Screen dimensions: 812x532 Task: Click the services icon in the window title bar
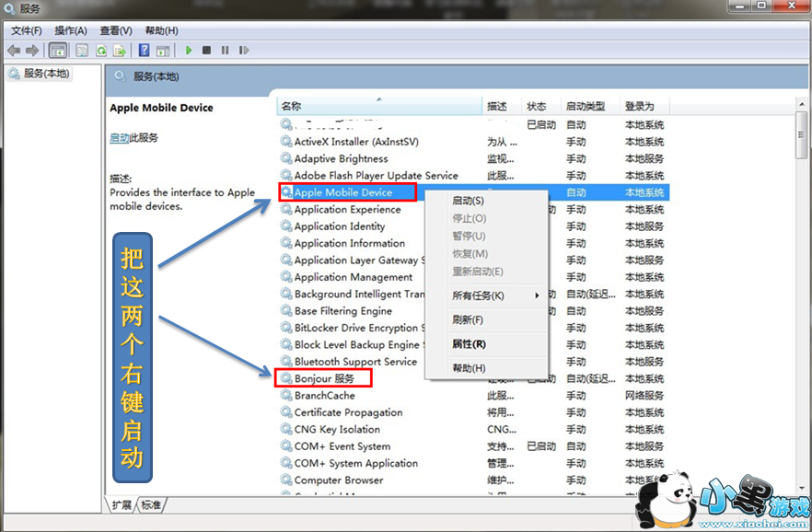coord(9,8)
